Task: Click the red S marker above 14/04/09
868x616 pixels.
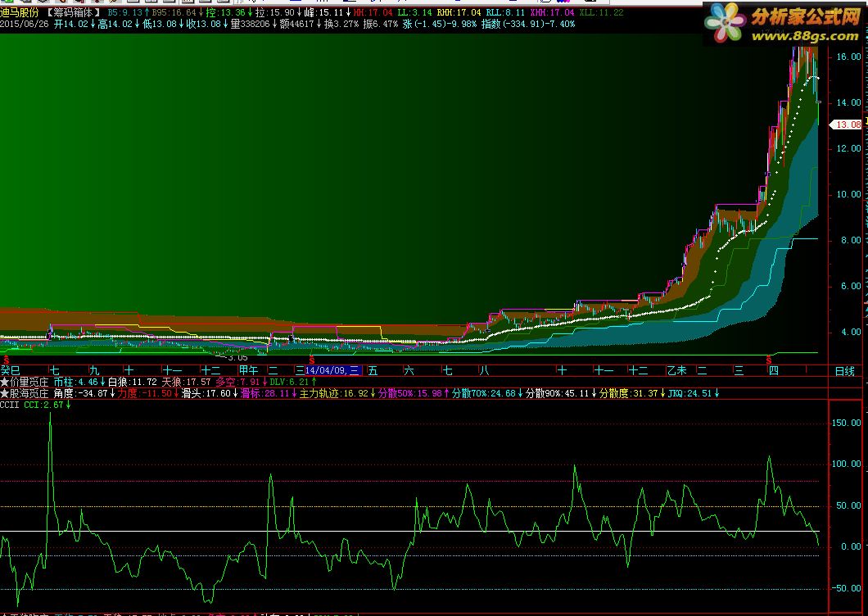Action: [312, 360]
